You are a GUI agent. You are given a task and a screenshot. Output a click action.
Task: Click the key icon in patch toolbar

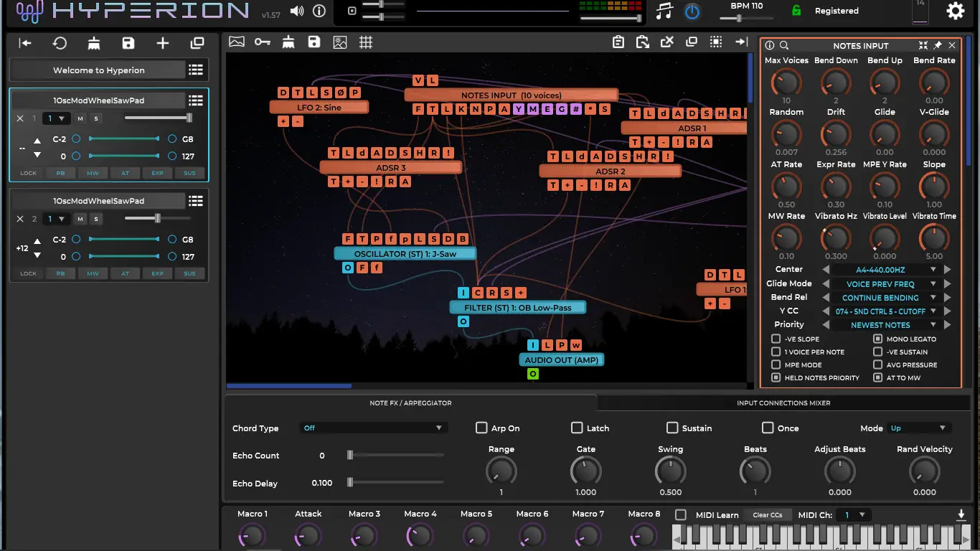(x=262, y=42)
